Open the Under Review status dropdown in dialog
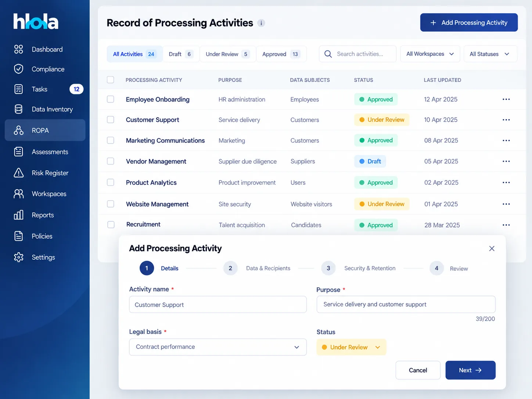Viewport: 532px width, 399px height. coord(351,347)
